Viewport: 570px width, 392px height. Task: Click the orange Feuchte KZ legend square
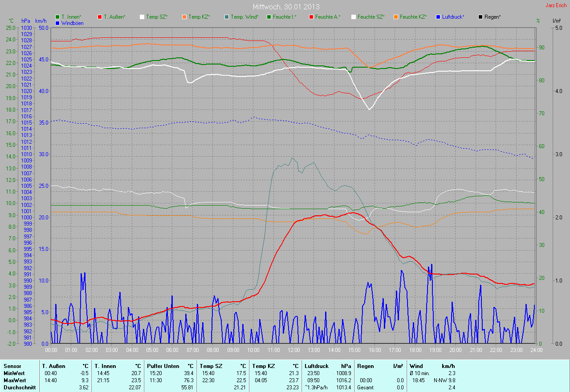396,17
